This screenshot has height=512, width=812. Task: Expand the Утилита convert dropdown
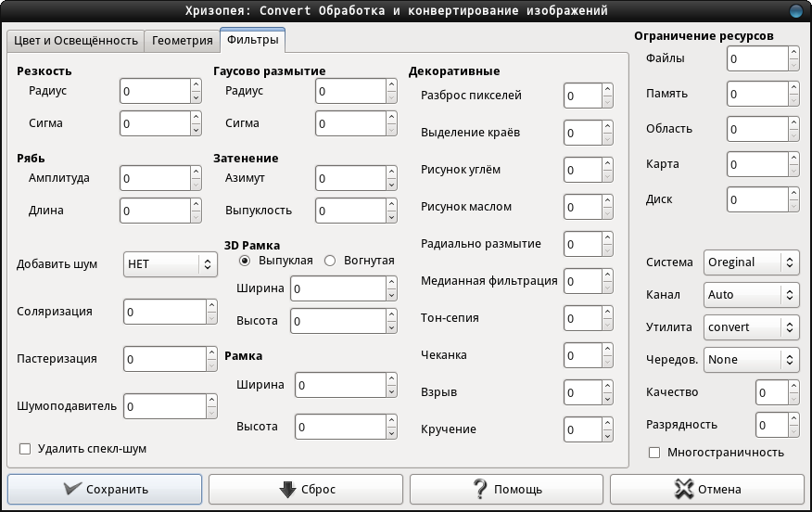(x=752, y=327)
